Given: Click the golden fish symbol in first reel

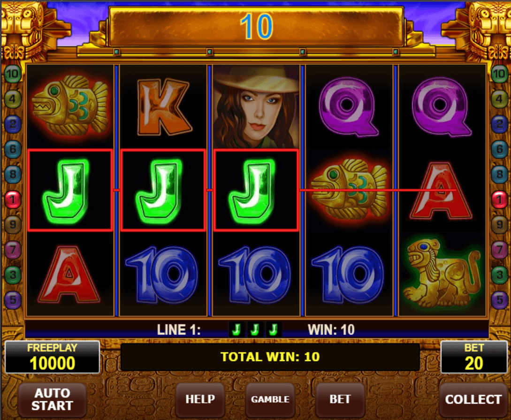Looking at the screenshot, I should tap(70, 105).
